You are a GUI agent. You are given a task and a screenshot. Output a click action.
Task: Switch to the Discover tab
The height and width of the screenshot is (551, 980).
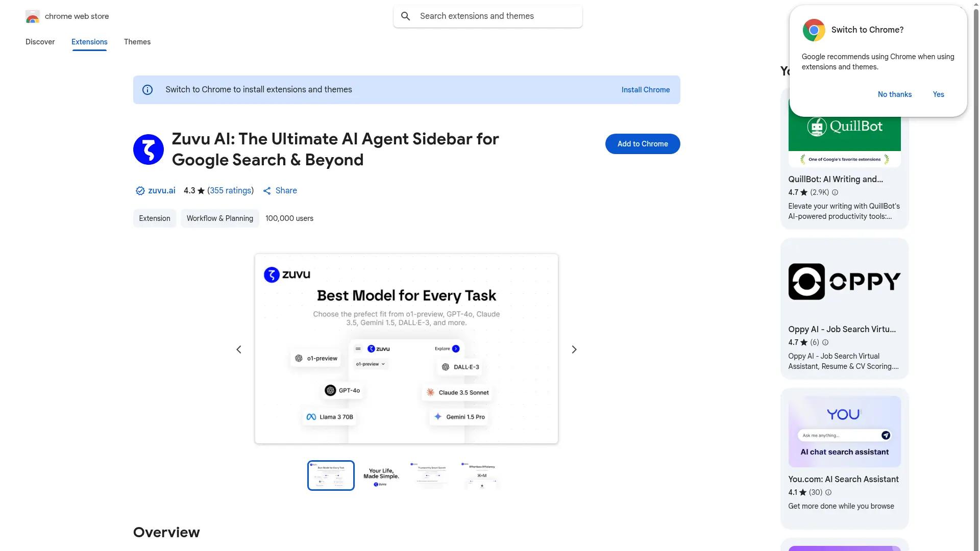click(40, 42)
